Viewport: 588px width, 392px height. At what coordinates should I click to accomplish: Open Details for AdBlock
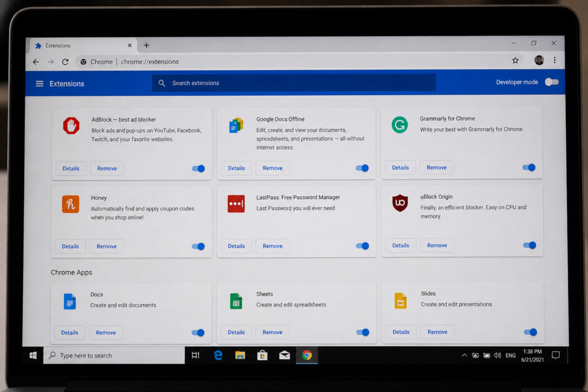coord(71,169)
